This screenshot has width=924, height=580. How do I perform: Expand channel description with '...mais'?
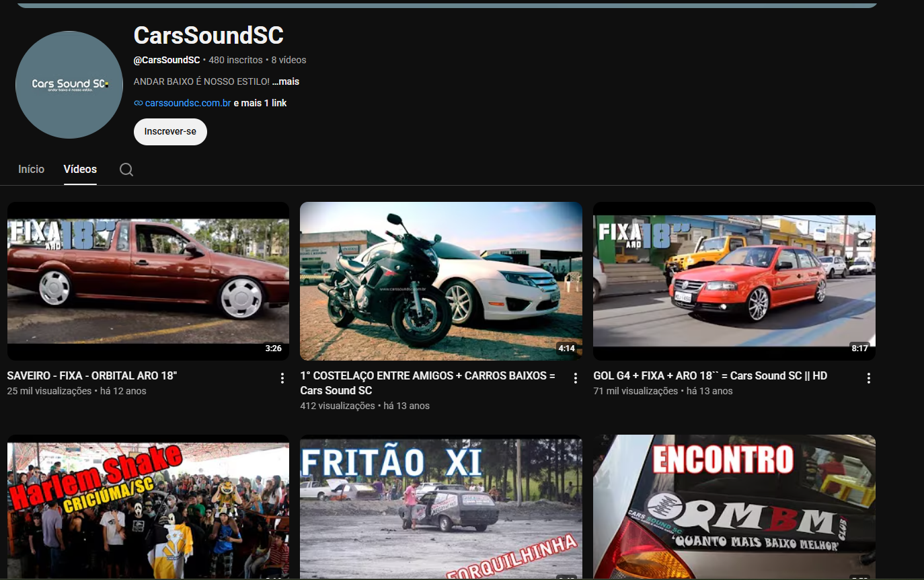coord(286,82)
